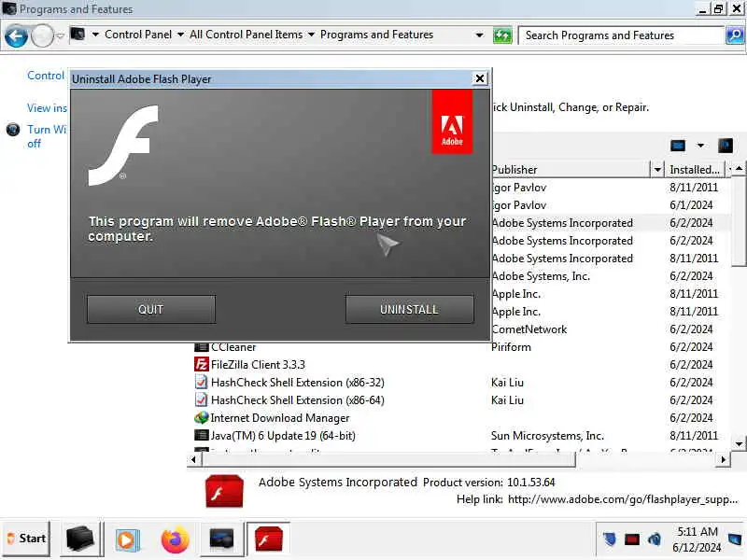
Task: Close the Uninstall Adobe Flash Player dialog
Action: tap(480, 78)
